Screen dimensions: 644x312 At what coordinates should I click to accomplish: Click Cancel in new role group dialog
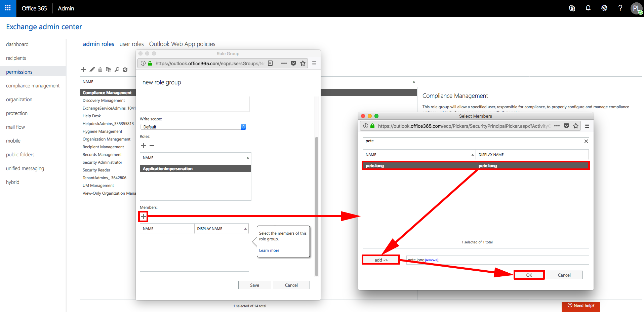(x=291, y=285)
